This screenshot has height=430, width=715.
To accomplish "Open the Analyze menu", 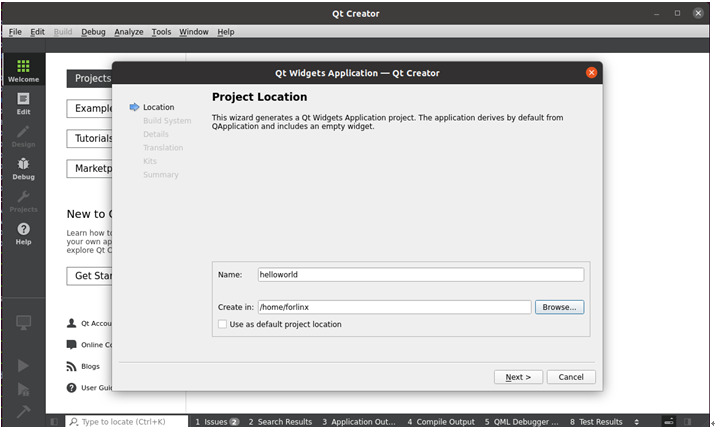I will (129, 32).
